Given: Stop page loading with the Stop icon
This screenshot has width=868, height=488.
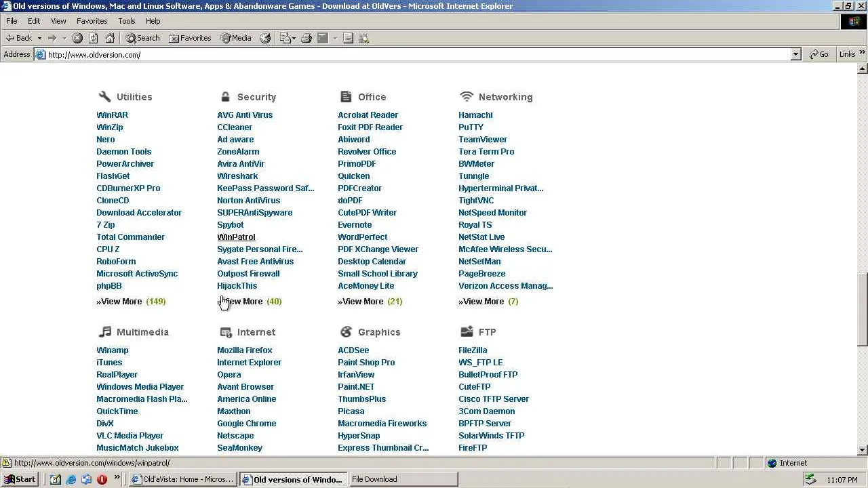Looking at the screenshot, I should tap(77, 38).
